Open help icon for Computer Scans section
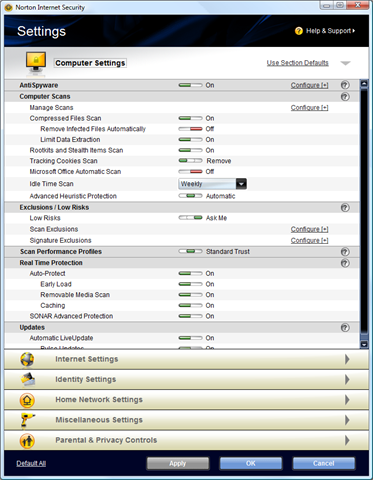 click(x=345, y=97)
